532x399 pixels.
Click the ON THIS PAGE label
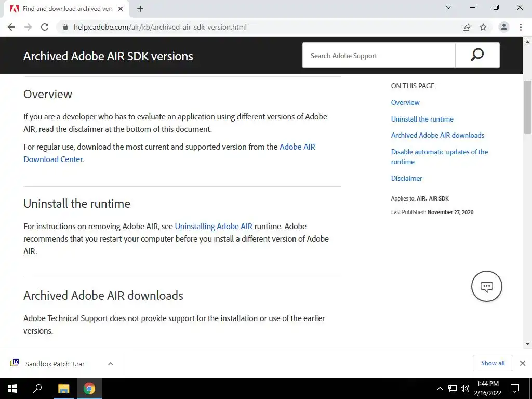(x=413, y=86)
